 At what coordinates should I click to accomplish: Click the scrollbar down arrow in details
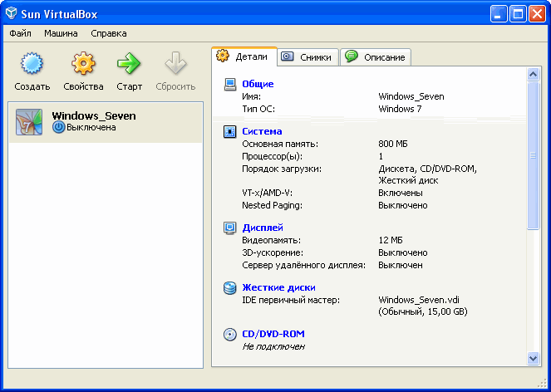click(x=534, y=357)
